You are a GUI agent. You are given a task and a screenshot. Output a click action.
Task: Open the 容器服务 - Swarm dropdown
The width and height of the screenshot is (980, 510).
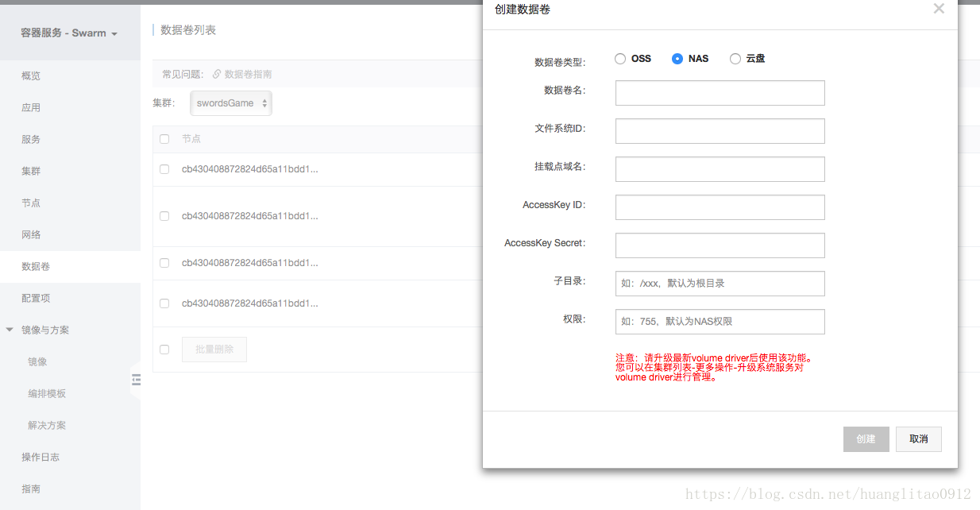[x=70, y=33]
